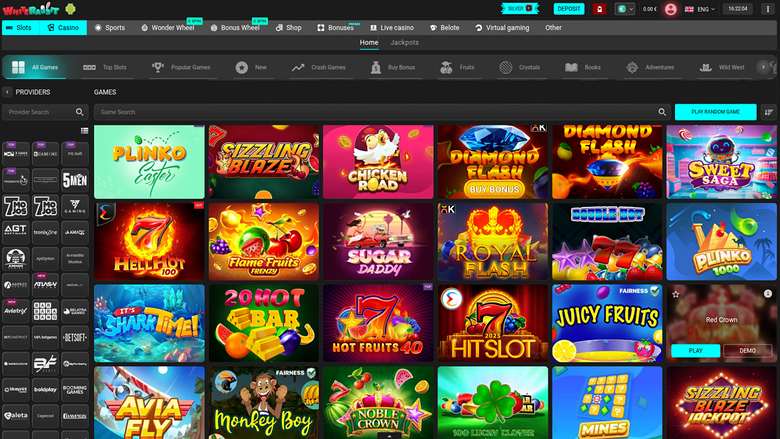The image size is (780, 439).
Task: Select the 5MEN provider logo
Action: click(74, 181)
